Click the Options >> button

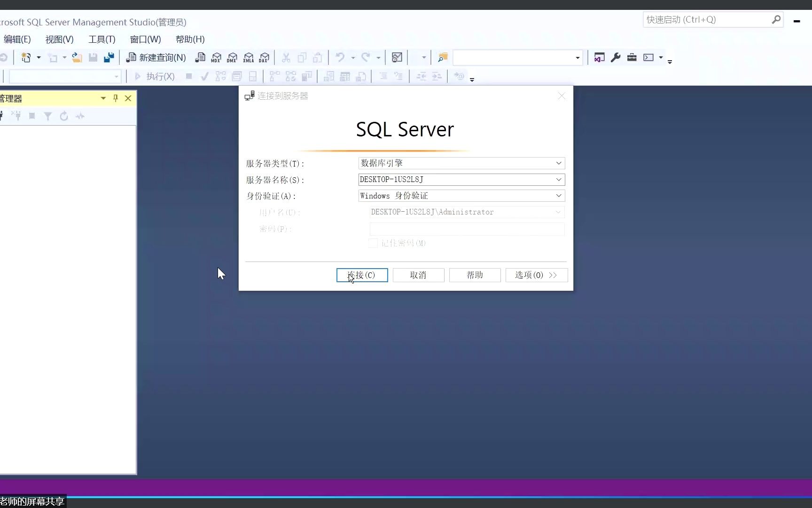537,275
